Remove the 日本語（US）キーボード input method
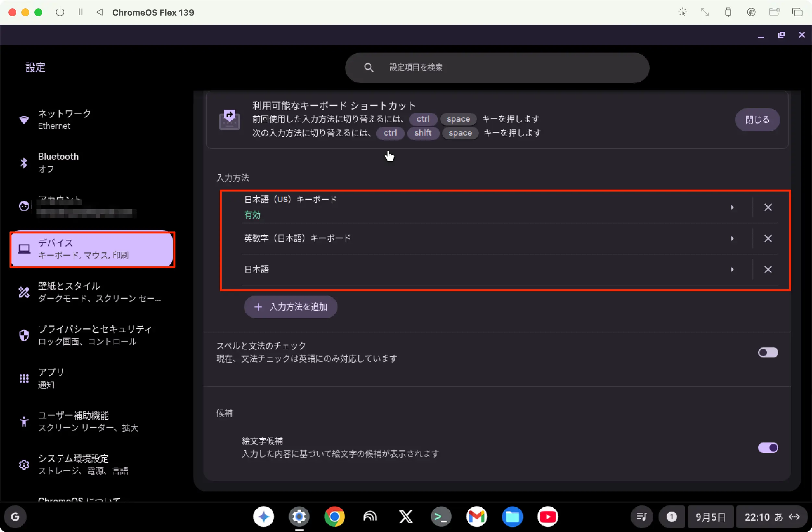 tap(768, 207)
